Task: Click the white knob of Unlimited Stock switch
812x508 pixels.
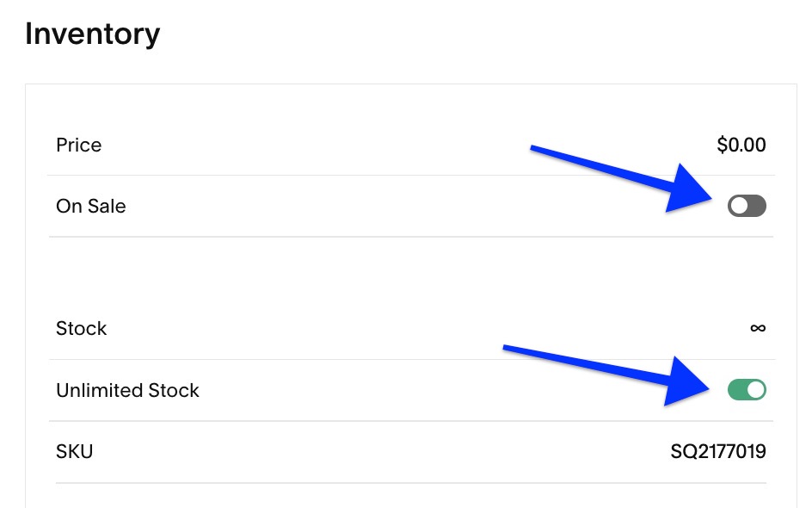Action: click(756, 390)
